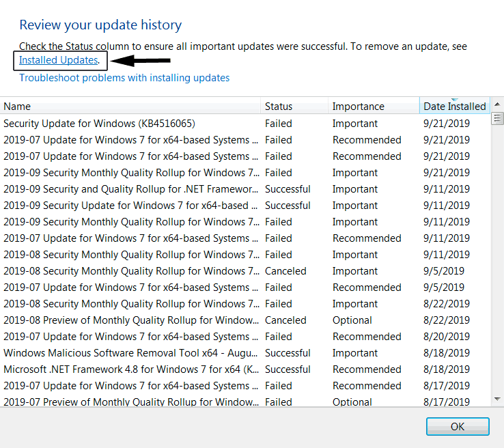Select 2019-09 Security Update for Windows 7 x64-based row
The height and width of the screenshot is (448, 504).
pos(245,206)
